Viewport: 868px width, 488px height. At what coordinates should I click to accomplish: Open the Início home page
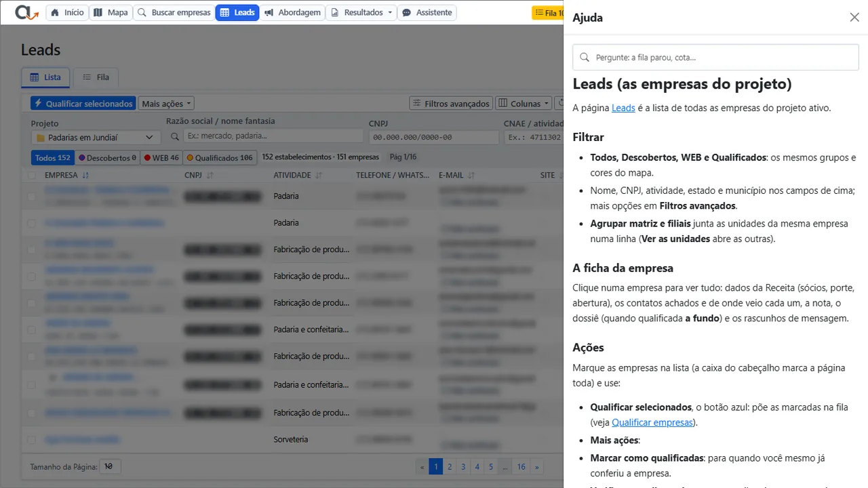67,12
